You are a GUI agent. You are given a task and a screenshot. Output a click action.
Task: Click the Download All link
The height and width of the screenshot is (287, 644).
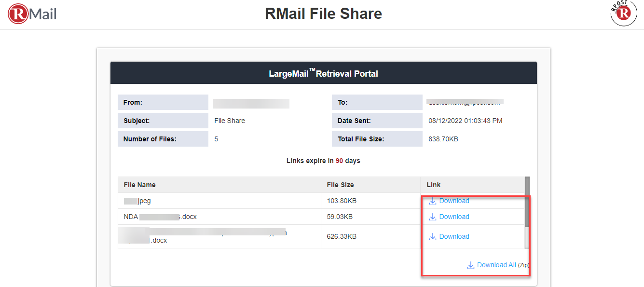point(496,265)
